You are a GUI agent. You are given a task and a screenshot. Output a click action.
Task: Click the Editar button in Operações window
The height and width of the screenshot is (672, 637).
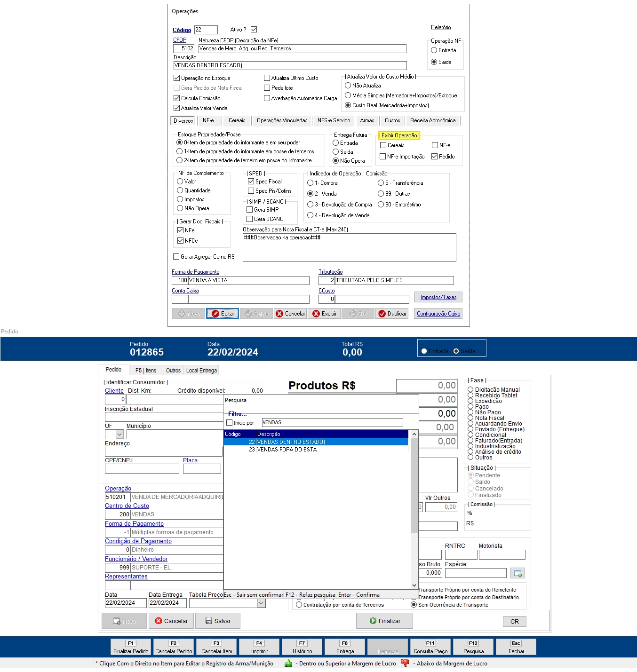[x=223, y=314]
